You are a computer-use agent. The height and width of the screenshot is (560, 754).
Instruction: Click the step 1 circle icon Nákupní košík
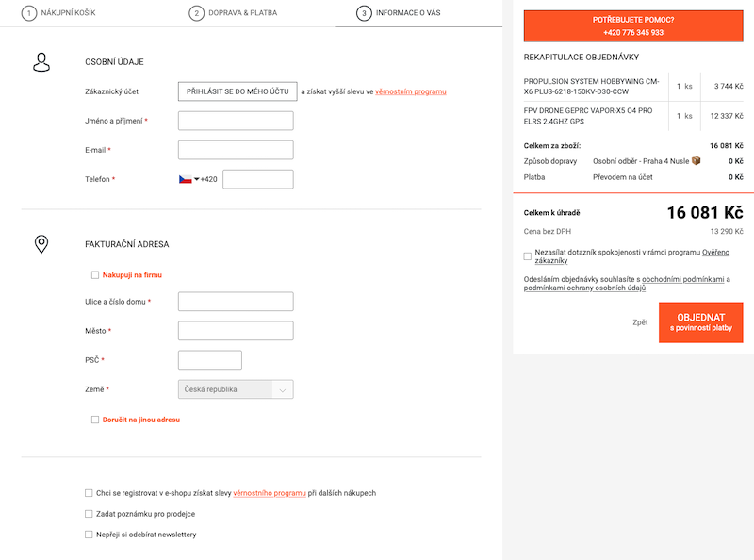tap(29, 13)
